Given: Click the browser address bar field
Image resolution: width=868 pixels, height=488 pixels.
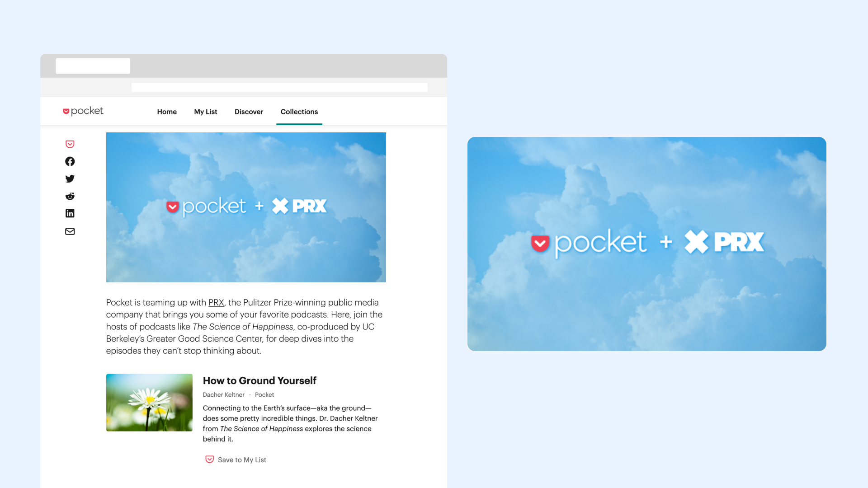Looking at the screenshot, I should coord(279,87).
